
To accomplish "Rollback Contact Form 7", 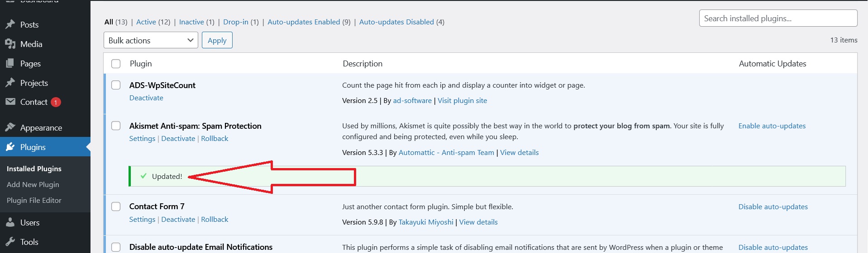I will 215,219.
